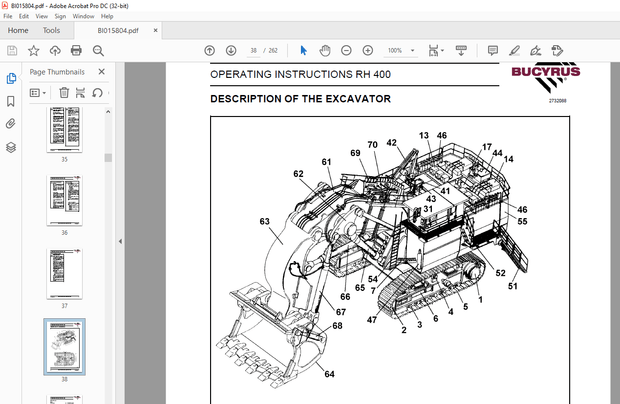This screenshot has height=404, width=620.
Task: Click part label 47 in diagram
Action: point(372,320)
